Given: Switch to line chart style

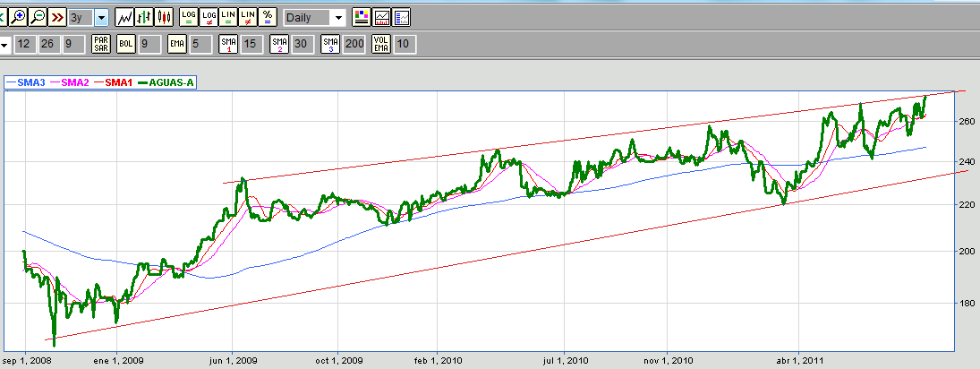Looking at the screenshot, I should click(125, 17).
